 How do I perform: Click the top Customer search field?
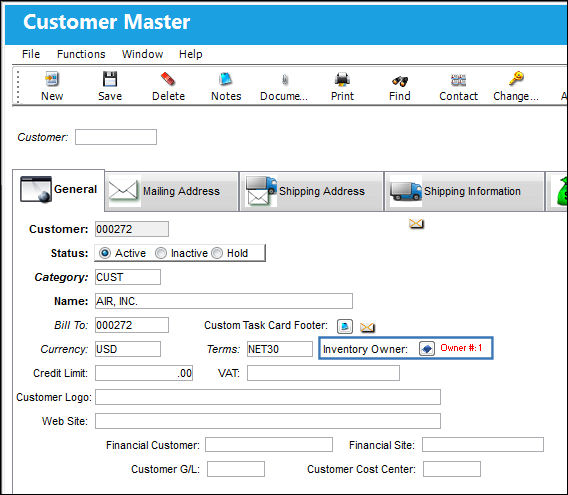pyautogui.click(x=116, y=137)
